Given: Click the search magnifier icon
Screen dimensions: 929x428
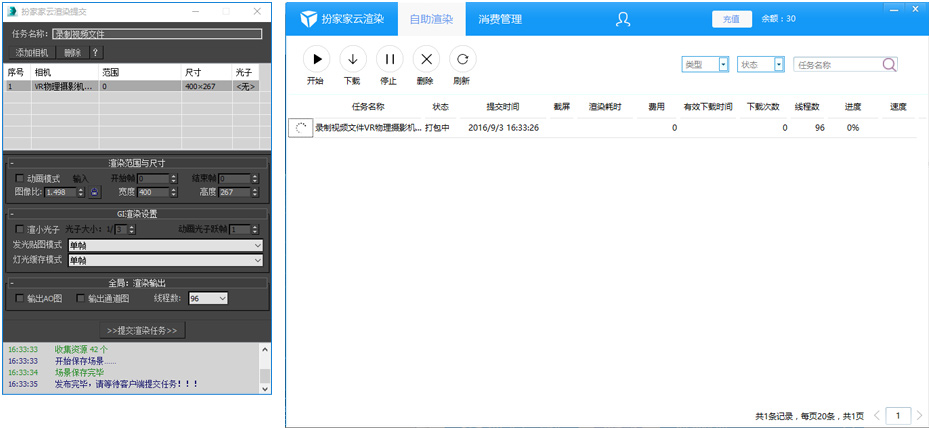Looking at the screenshot, I should coord(889,65).
